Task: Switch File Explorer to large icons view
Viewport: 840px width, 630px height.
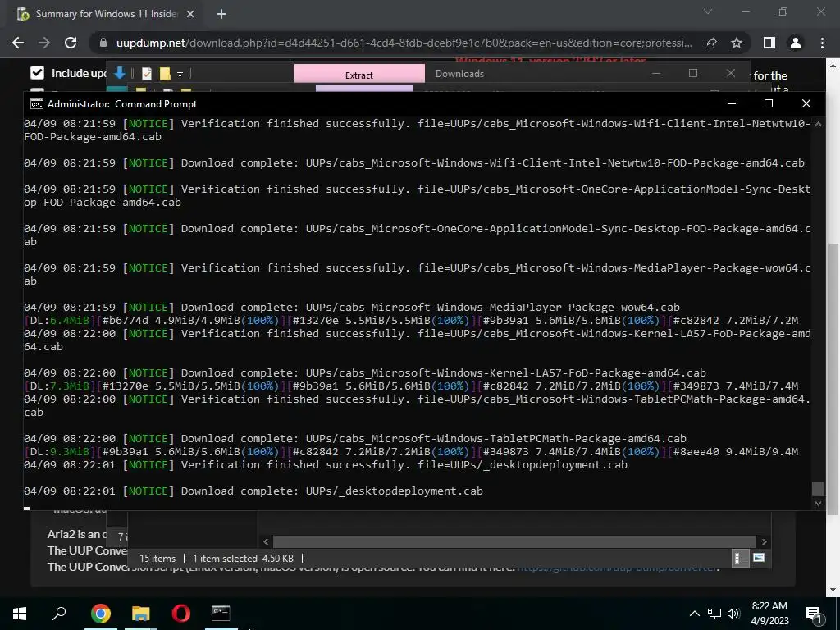Action: tap(759, 558)
